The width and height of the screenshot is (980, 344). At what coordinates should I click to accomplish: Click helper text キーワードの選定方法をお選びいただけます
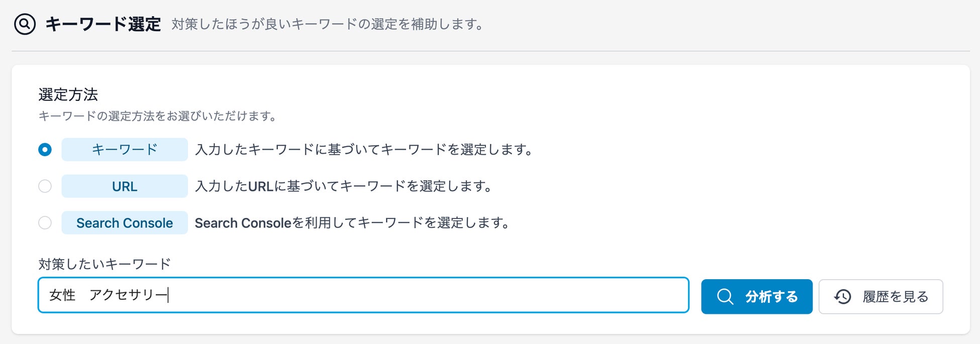(x=158, y=117)
